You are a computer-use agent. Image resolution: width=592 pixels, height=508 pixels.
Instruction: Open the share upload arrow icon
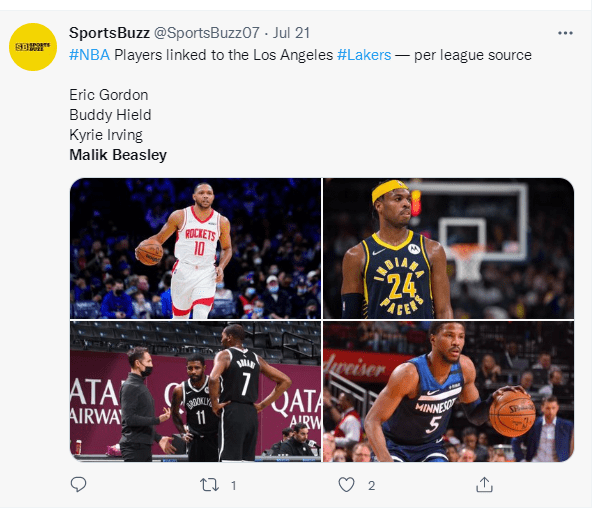484,485
